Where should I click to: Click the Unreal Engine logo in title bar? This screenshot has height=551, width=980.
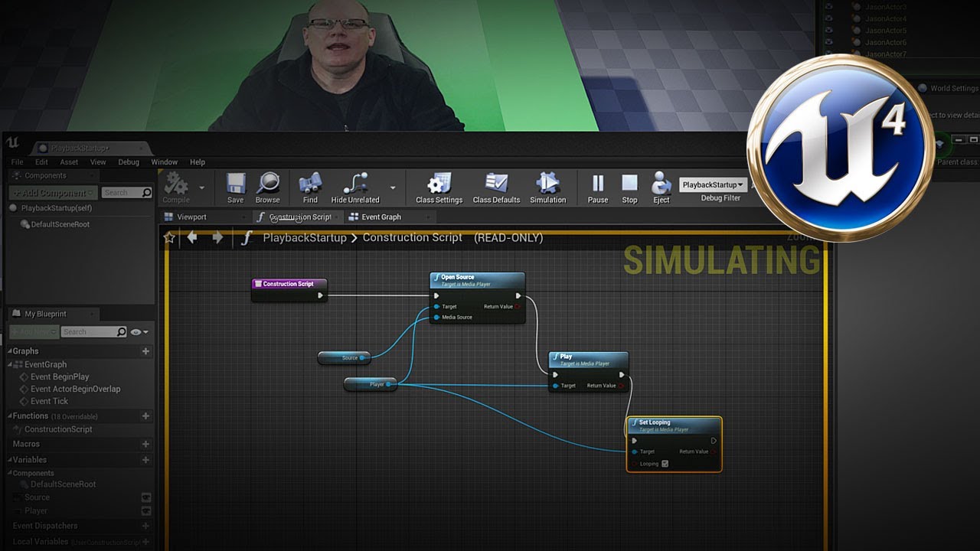[13, 143]
